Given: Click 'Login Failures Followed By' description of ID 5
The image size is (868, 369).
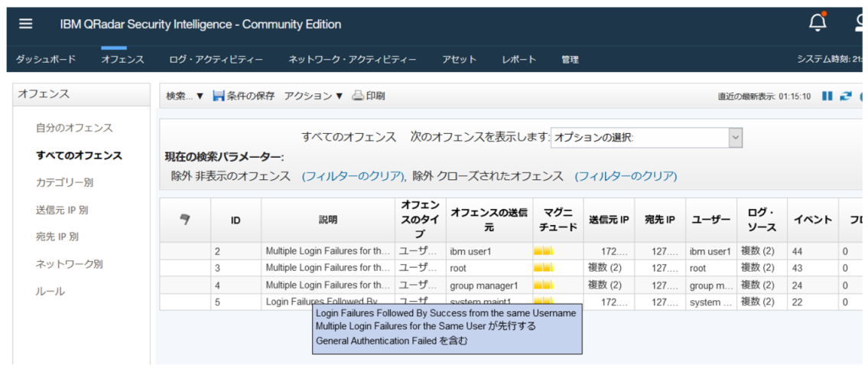Looking at the screenshot, I should pos(322,302).
